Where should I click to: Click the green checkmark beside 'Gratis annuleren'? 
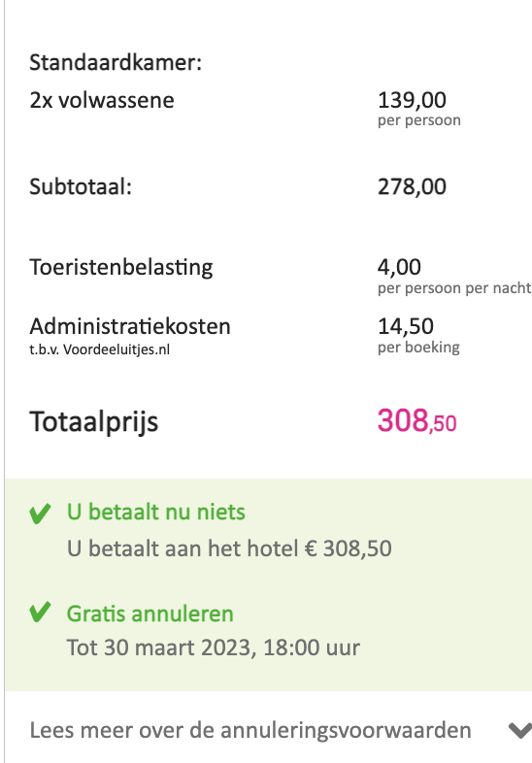coord(40,613)
